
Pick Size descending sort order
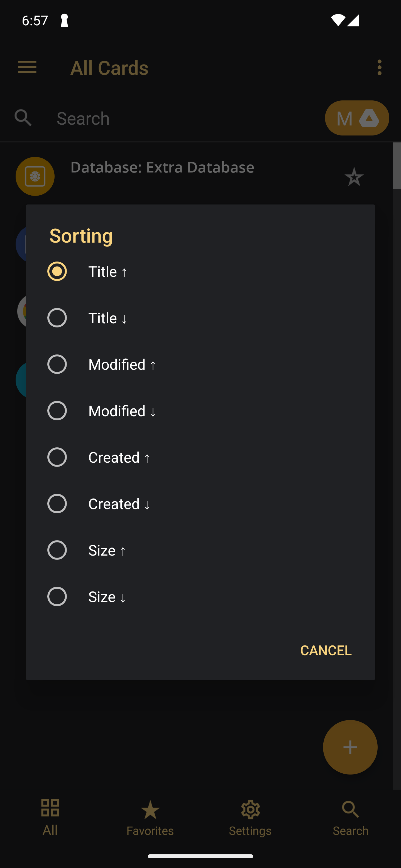(200, 596)
